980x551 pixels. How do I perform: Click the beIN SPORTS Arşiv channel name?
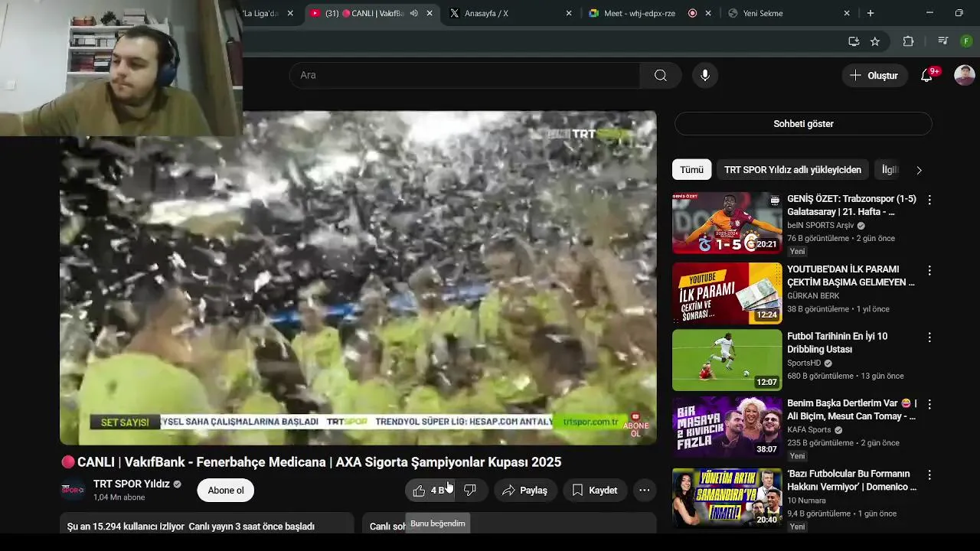coord(821,226)
